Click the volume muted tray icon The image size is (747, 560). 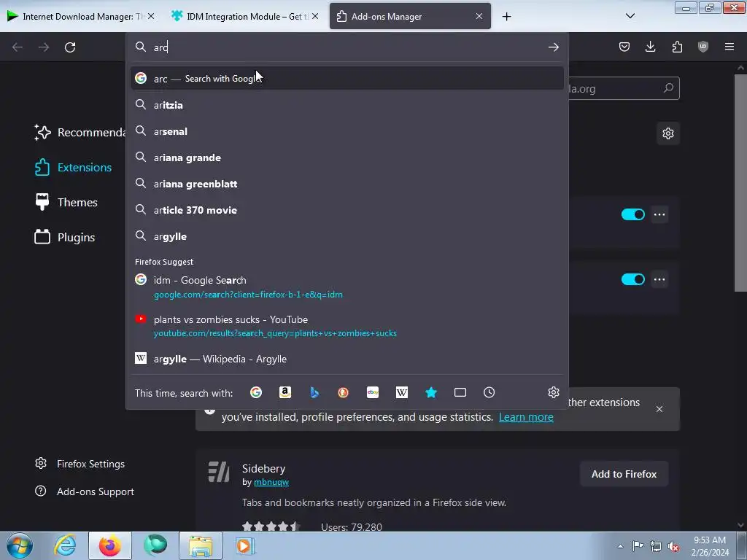pos(673,546)
